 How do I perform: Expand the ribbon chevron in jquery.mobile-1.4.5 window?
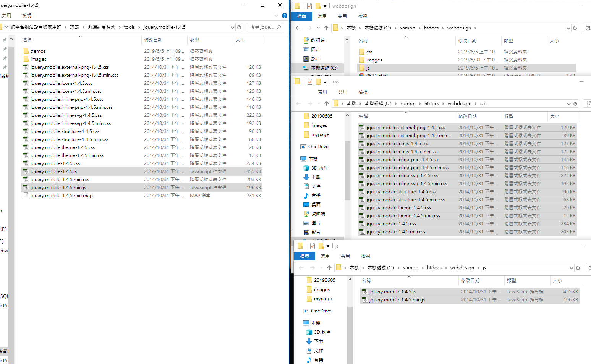point(276,16)
